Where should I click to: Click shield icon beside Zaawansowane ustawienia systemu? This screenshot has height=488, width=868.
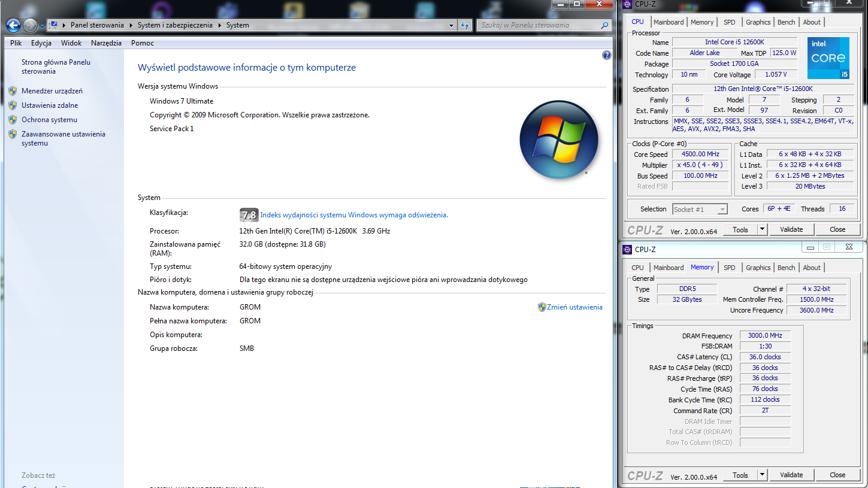13,134
